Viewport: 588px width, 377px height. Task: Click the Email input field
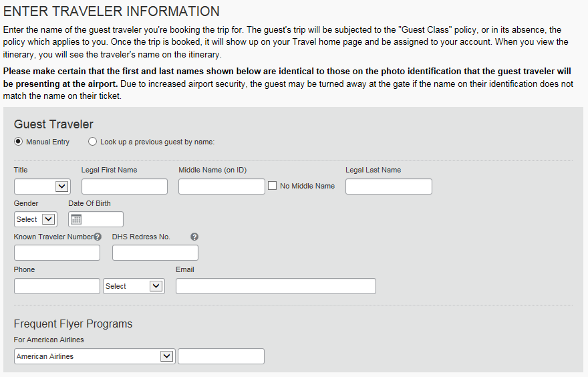(275, 286)
